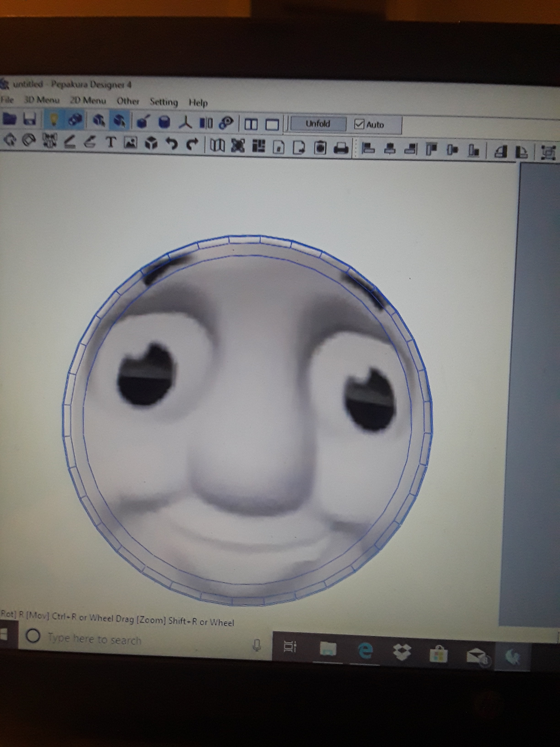Click the fit-to-view crossed arrows icon
560x747 pixels.
tap(238, 146)
